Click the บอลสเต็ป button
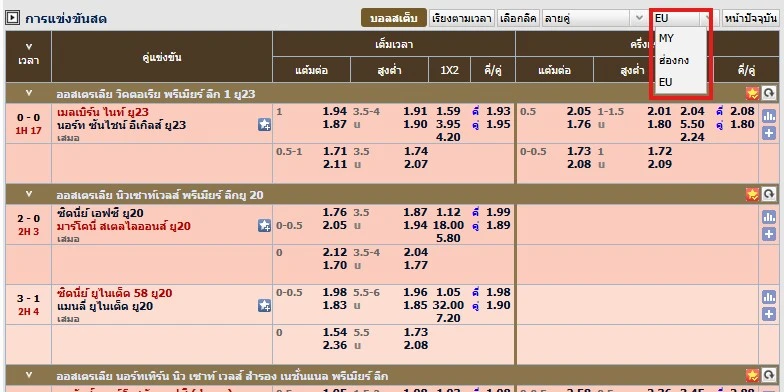The height and width of the screenshot is (392, 784). (394, 18)
